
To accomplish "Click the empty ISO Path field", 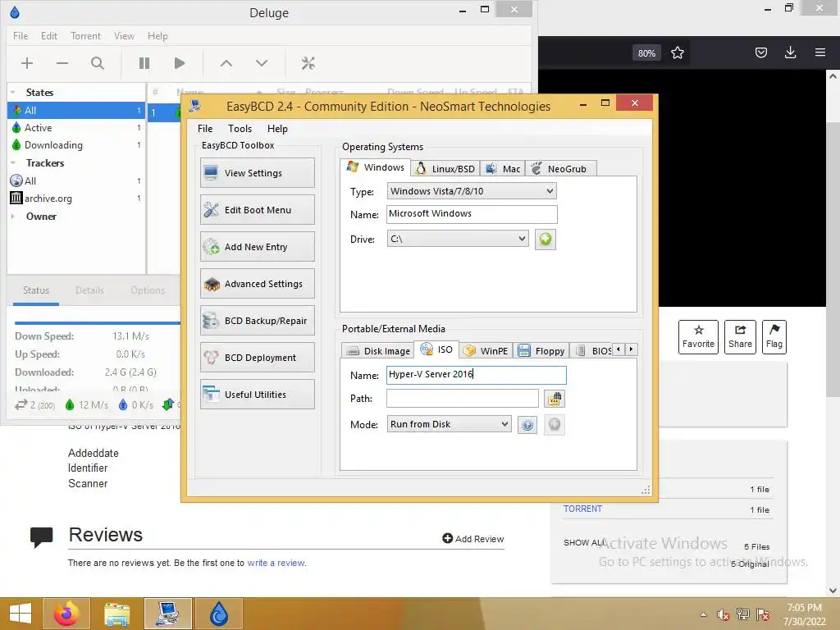I will pos(463,399).
